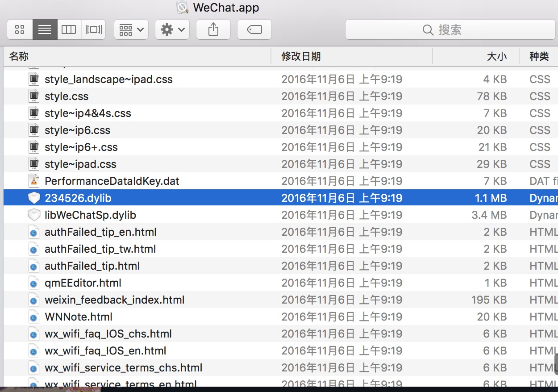
Task: Select file name weixin_feedback_index.html
Action: point(115,300)
